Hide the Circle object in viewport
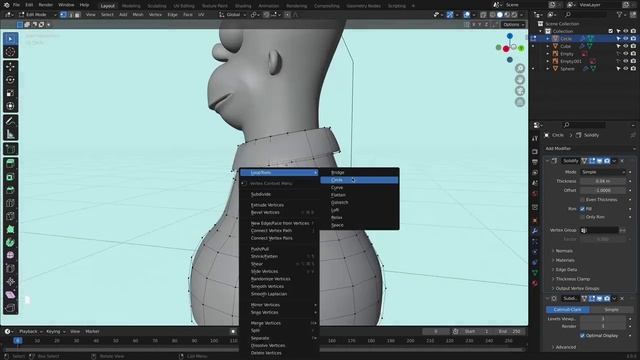 625,38
